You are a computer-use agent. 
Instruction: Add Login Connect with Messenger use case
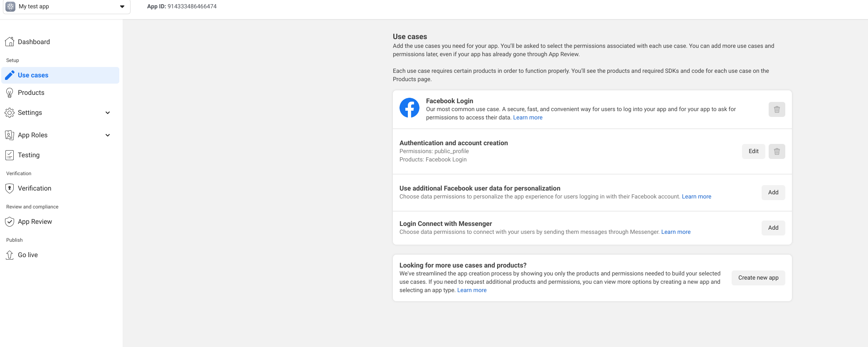point(773,228)
